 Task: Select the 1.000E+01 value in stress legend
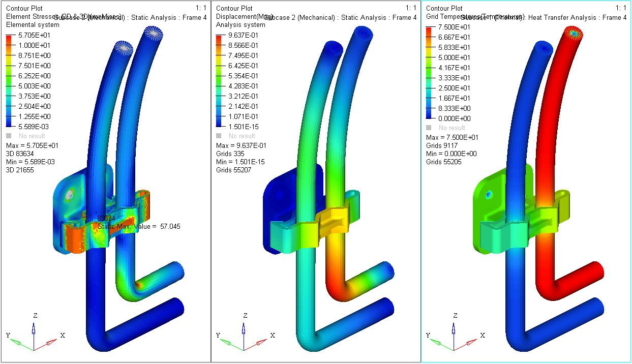point(36,45)
